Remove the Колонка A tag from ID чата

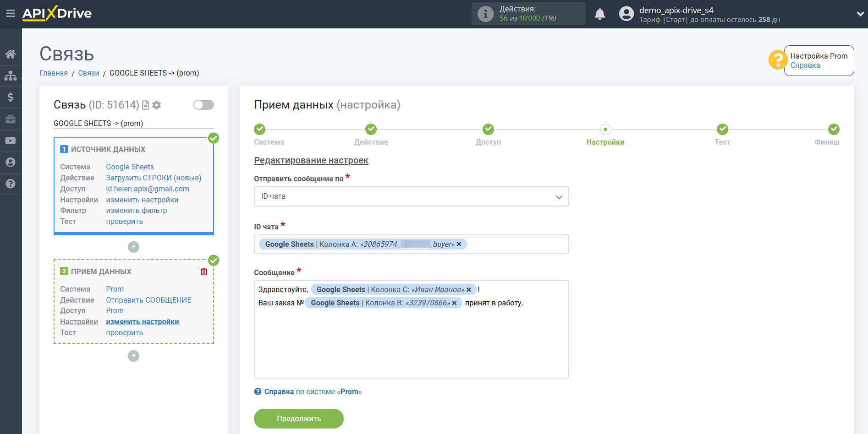[x=459, y=244]
